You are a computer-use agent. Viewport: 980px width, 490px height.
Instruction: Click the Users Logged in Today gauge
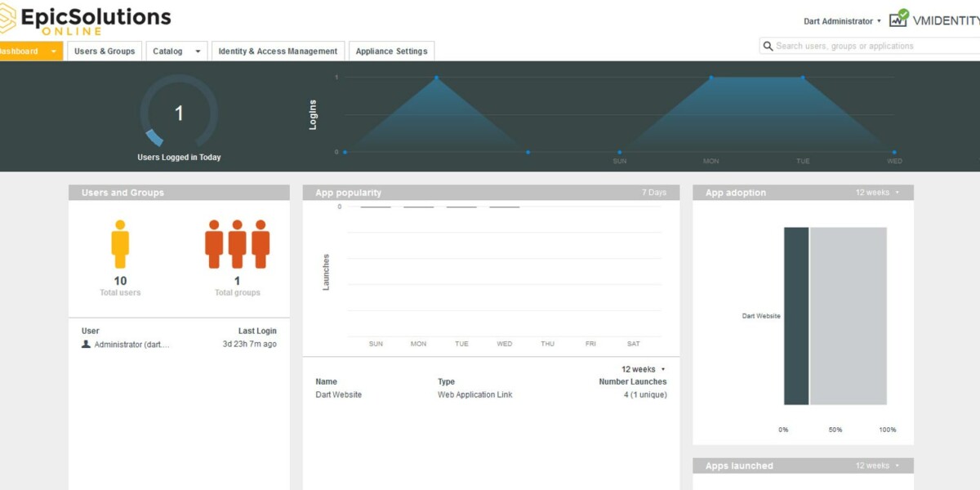179,110
